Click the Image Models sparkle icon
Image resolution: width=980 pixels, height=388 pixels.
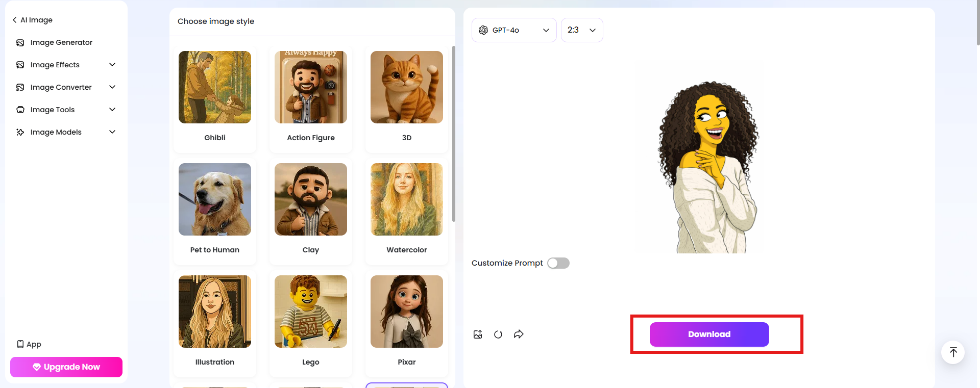pyautogui.click(x=20, y=133)
